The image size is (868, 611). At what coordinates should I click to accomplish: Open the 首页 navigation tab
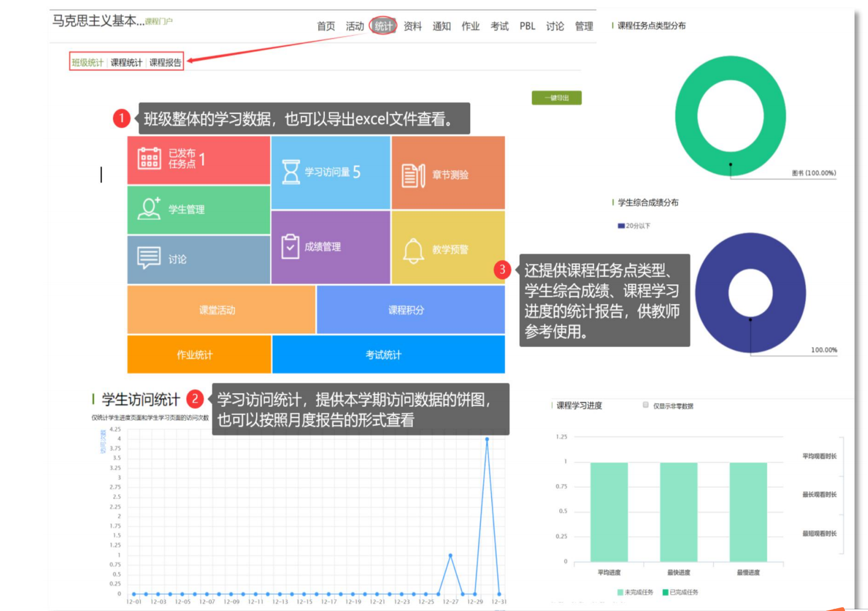tap(326, 26)
